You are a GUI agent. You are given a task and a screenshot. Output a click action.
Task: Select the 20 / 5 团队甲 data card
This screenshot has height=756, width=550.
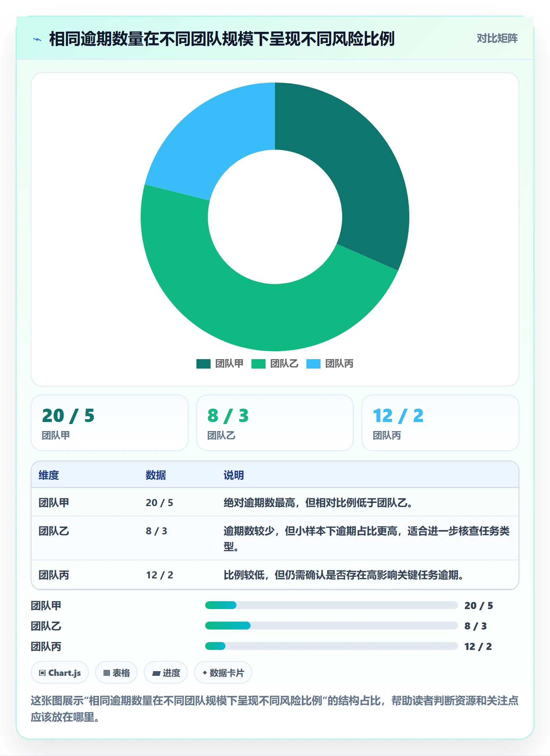click(110, 423)
